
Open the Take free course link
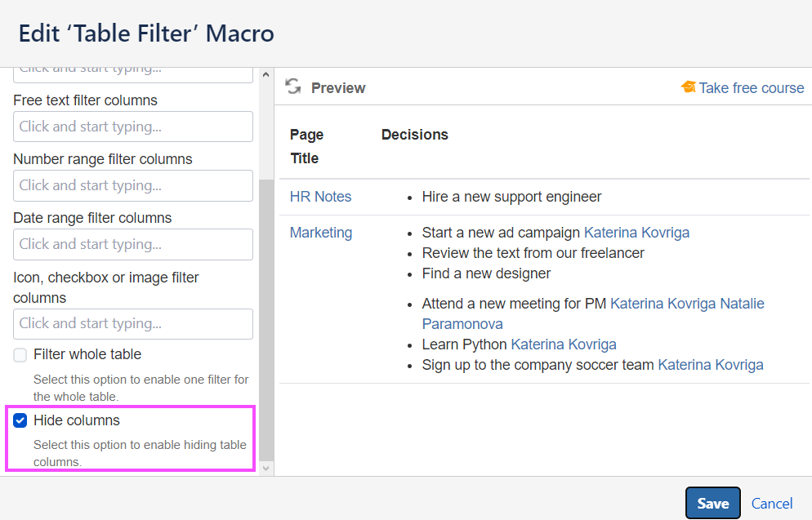(752, 88)
